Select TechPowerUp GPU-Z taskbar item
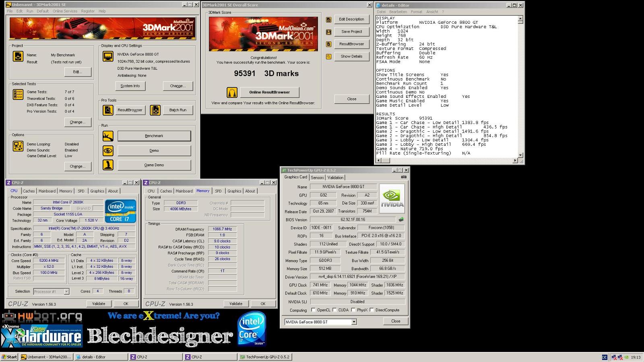The height and width of the screenshot is (362, 644). pos(265,357)
